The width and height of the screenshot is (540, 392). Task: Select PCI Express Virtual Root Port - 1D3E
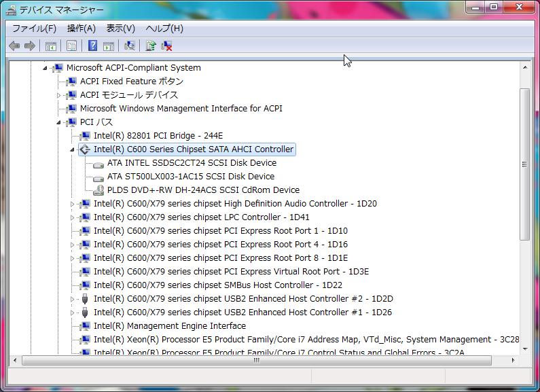[x=231, y=272]
